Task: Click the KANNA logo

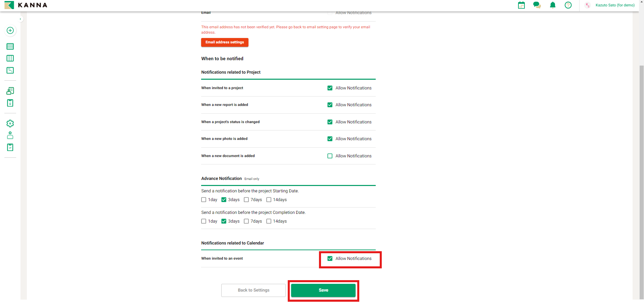Action: [x=26, y=5]
